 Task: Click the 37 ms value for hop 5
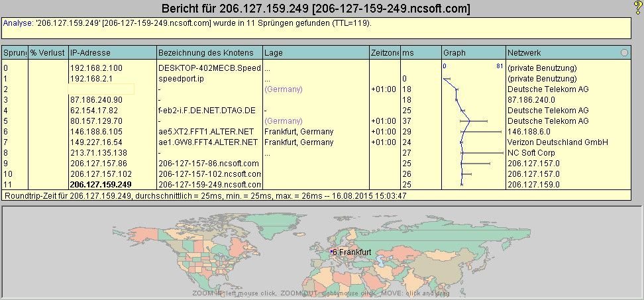tap(407, 121)
